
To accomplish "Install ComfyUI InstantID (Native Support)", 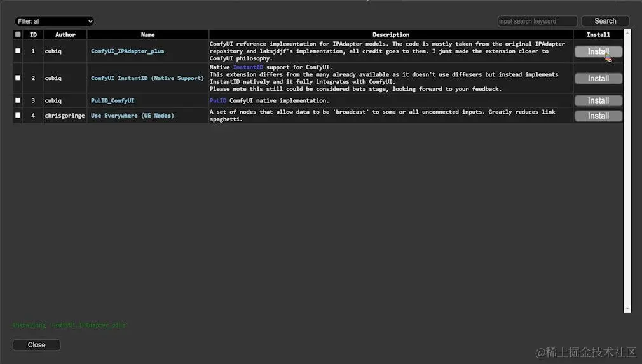I will pyautogui.click(x=598, y=78).
